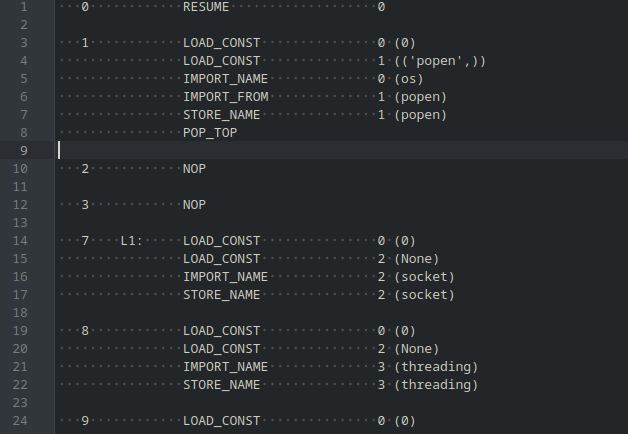Click the (popen) text on line 7
The height and width of the screenshot is (434, 628).
(x=420, y=114)
